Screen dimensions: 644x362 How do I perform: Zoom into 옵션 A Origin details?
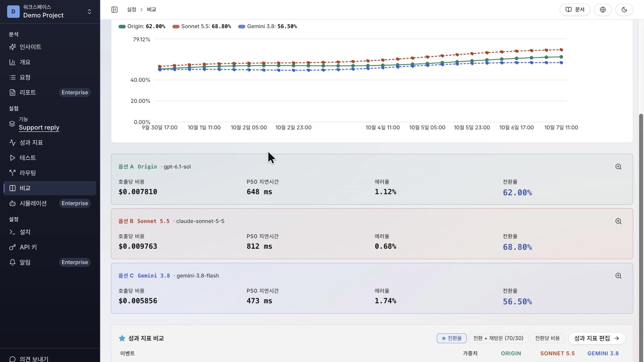pyautogui.click(x=619, y=167)
